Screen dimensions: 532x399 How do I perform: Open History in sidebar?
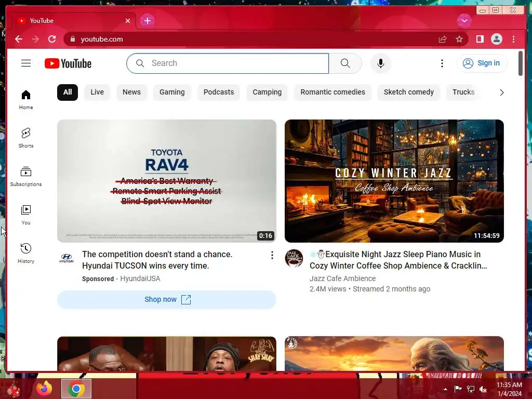tap(26, 253)
